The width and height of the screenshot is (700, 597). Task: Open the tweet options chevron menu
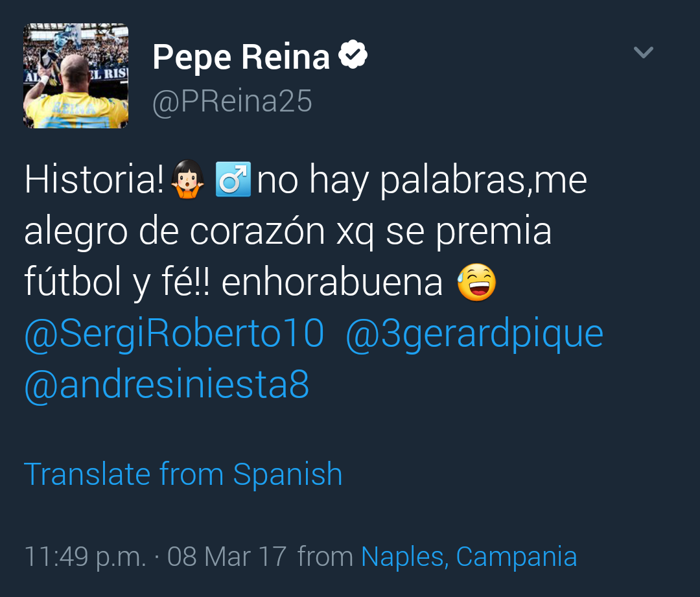[x=643, y=53]
